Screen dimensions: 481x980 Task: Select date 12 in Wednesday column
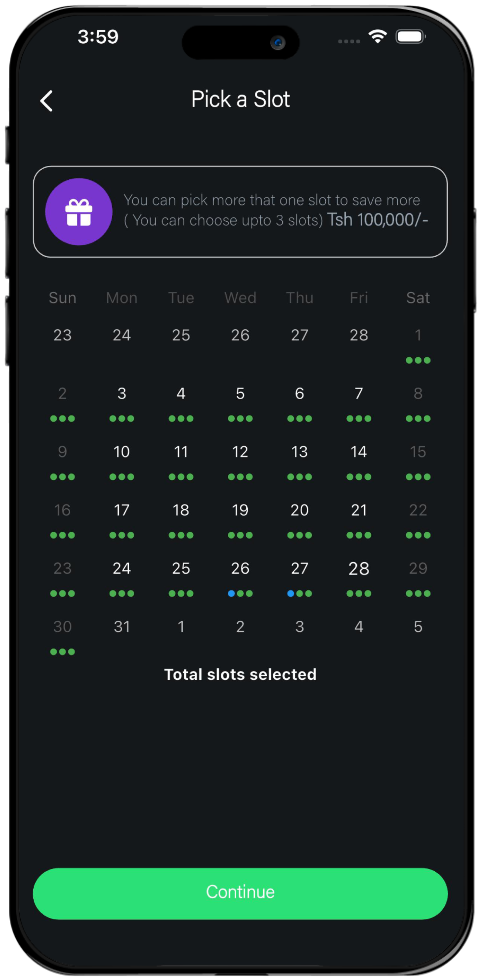240,452
